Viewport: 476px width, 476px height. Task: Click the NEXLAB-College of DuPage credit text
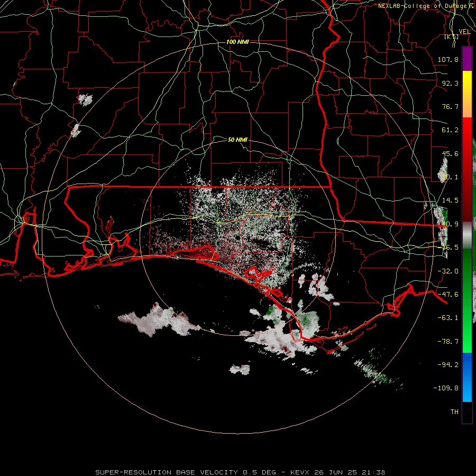pyautogui.click(x=425, y=6)
